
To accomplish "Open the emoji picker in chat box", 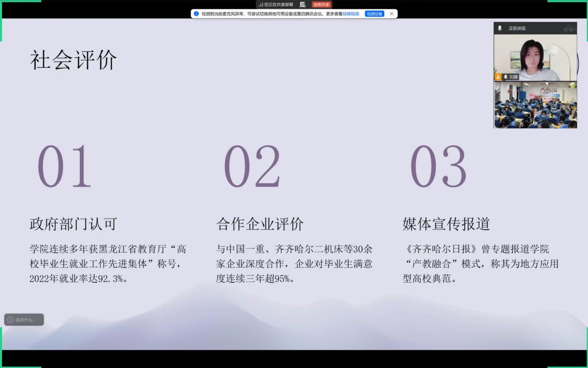I will click(x=10, y=320).
